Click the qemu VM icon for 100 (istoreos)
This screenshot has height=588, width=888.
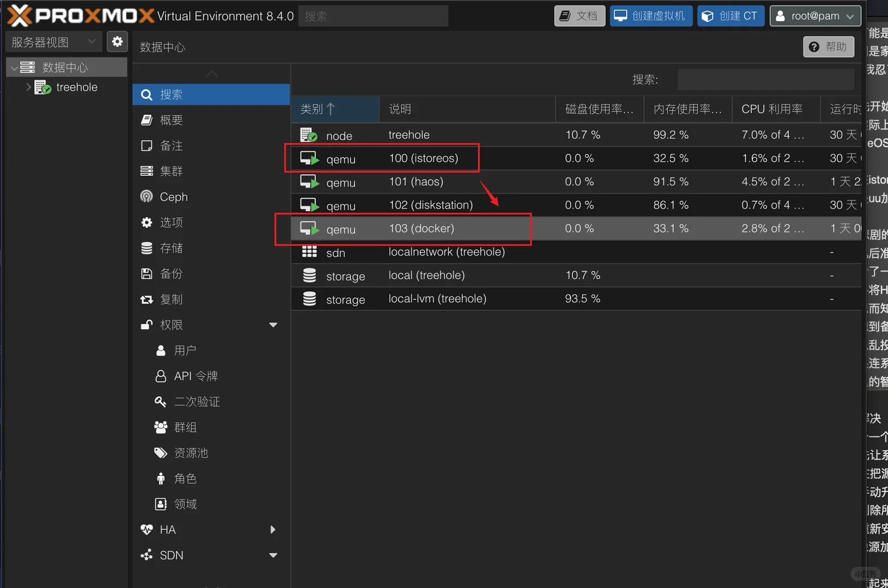(x=309, y=158)
